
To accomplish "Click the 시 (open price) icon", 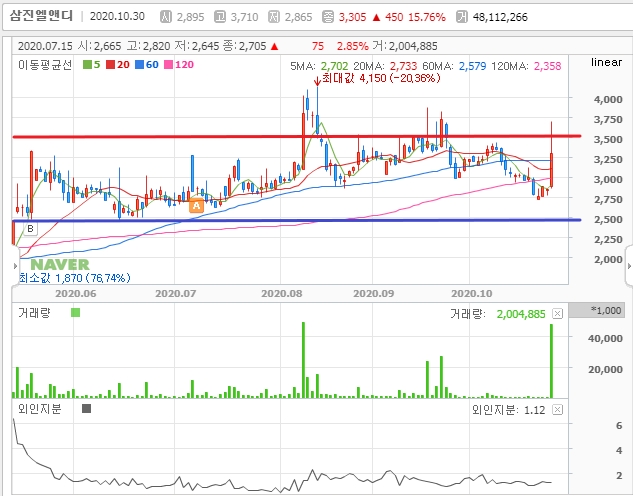I will (x=166, y=17).
